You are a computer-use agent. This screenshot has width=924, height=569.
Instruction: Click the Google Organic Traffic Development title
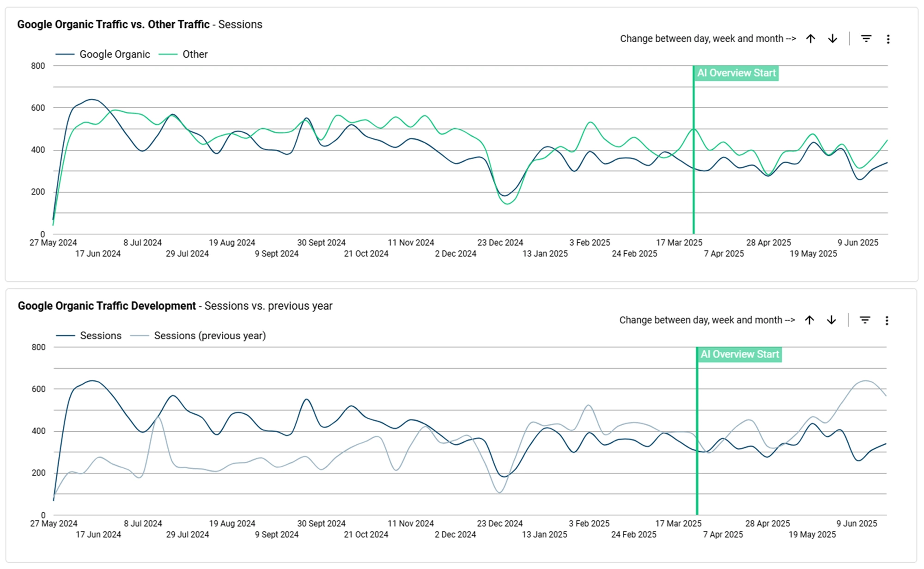click(x=107, y=306)
